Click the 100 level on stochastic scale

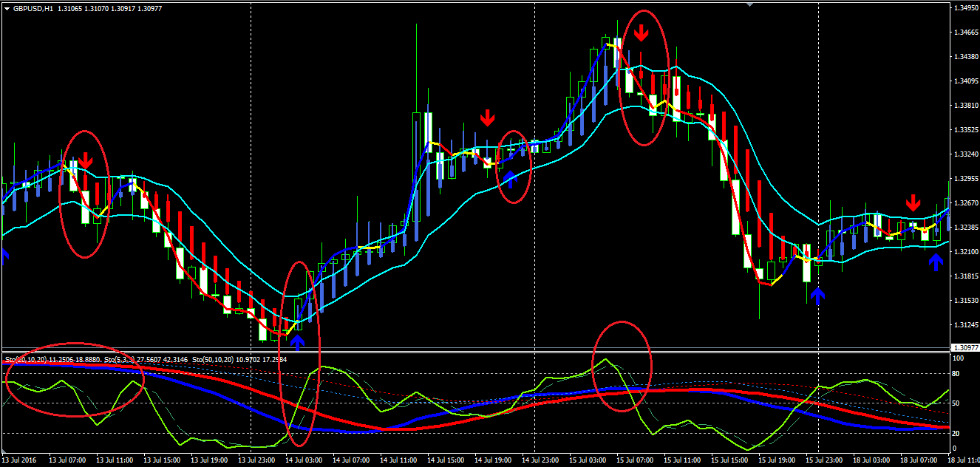tap(958, 358)
